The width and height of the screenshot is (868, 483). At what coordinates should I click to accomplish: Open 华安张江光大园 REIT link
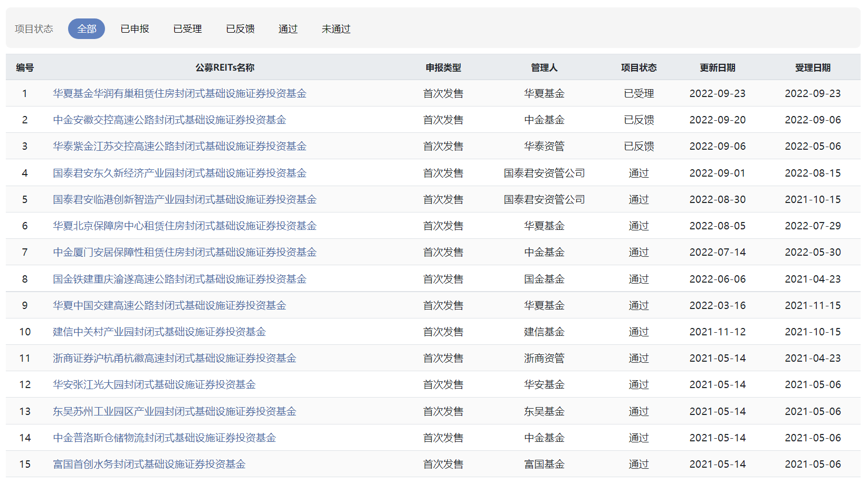(154, 384)
